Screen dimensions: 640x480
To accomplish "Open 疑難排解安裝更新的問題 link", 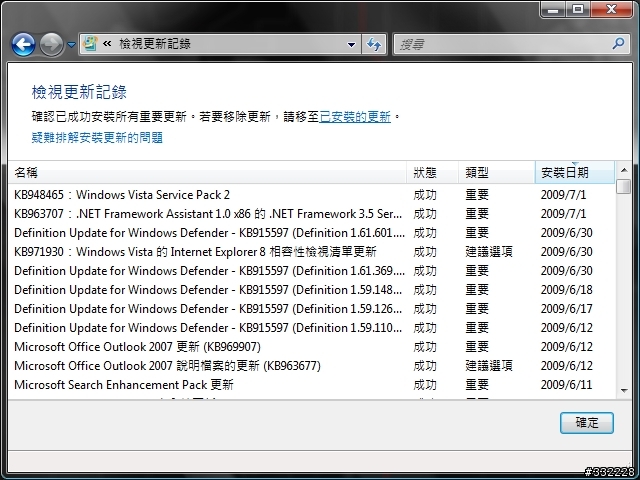I will click(x=97, y=138).
